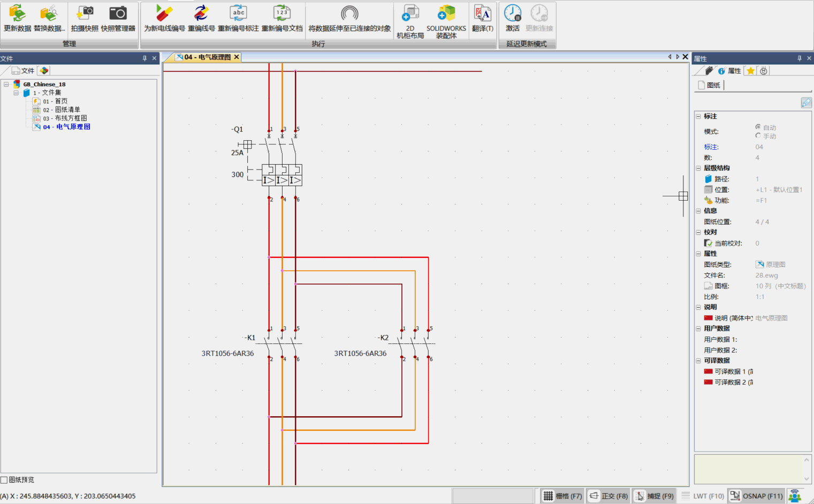
Task: Open the house-icon tab in properties panel
Action: click(709, 71)
